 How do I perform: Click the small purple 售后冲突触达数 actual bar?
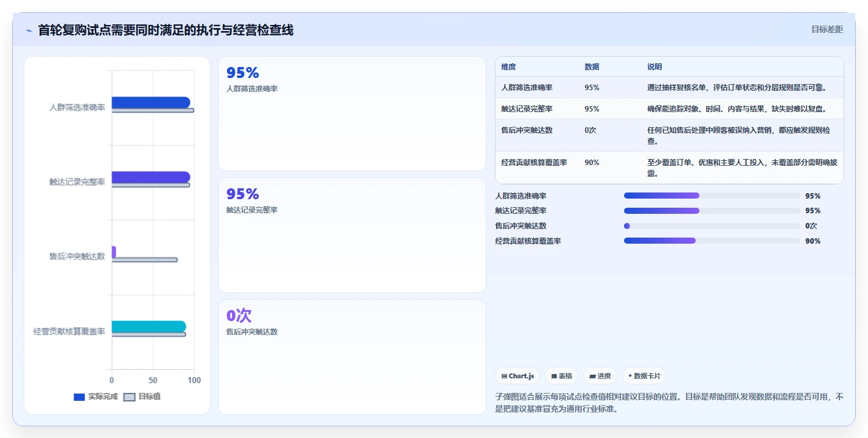point(114,252)
